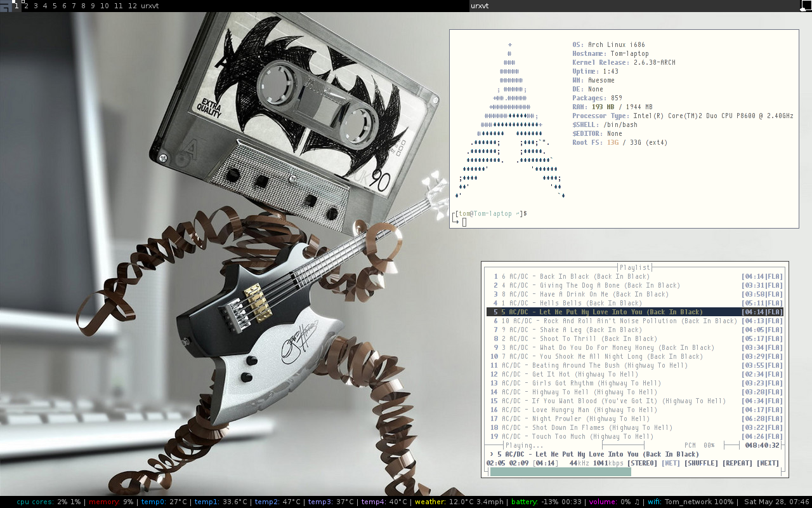Click the total playlist time 048:40:32
The width and height of the screenshot is (812, 508).
click(x=762, y=445)
